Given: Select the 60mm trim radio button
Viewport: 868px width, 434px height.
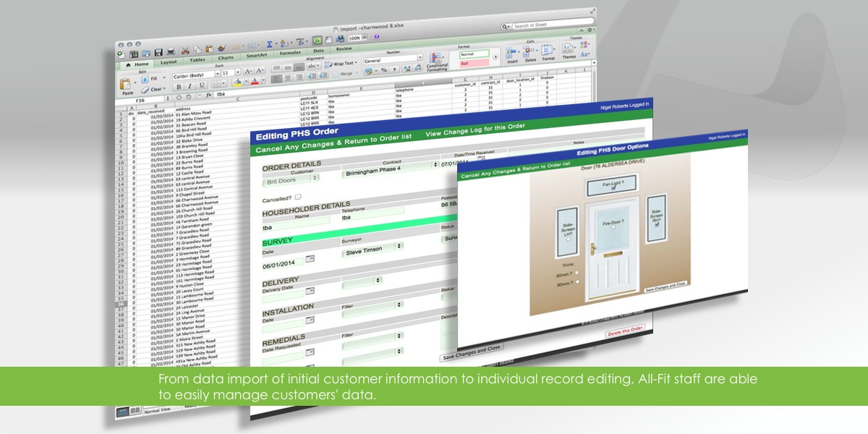Looking at the screenshot, I should pyautogui.click(x=576, y=272).
